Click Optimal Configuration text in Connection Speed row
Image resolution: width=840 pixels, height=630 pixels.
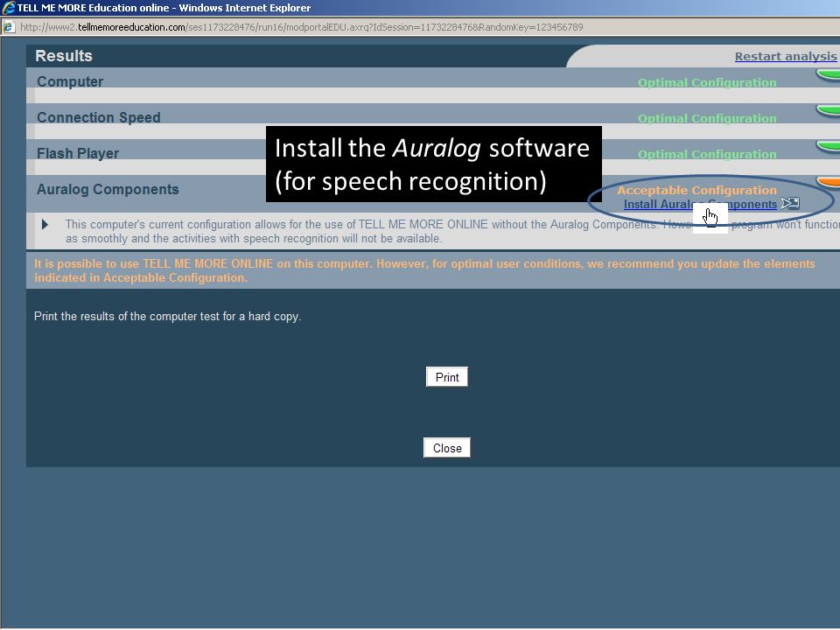click(707, 118)
